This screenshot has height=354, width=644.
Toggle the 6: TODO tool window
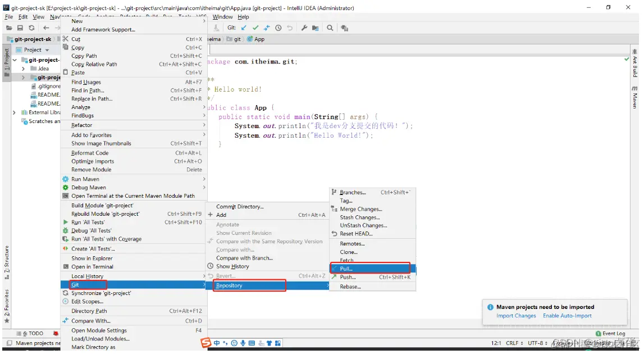(x=30, y=333)
